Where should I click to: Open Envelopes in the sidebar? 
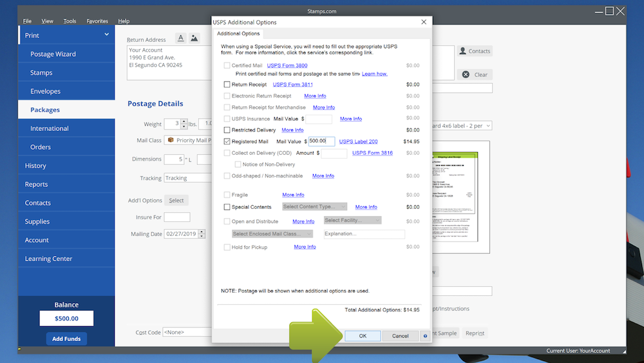66,91
